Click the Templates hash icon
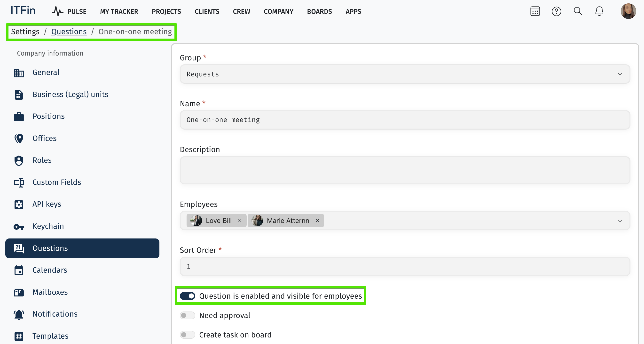Image resolution: width=644 pixels, height=344 pixels. tap(19, 336)
